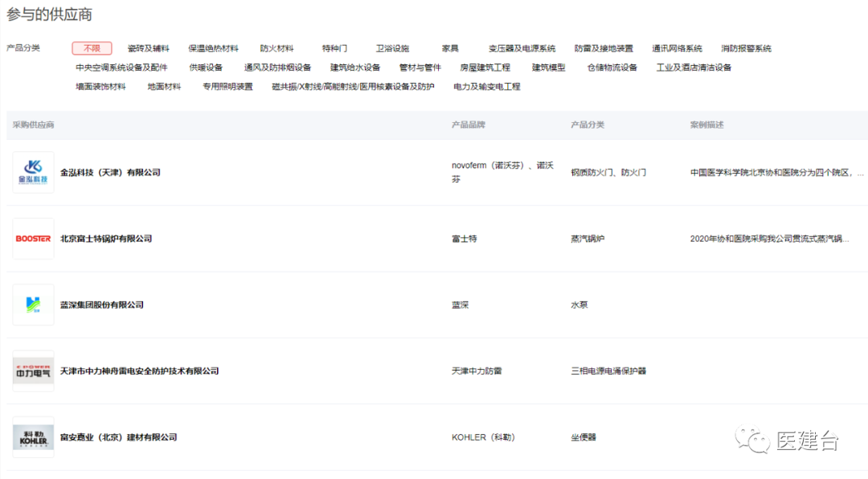Click the 中力电气 logo image

[x=33, y=371]
